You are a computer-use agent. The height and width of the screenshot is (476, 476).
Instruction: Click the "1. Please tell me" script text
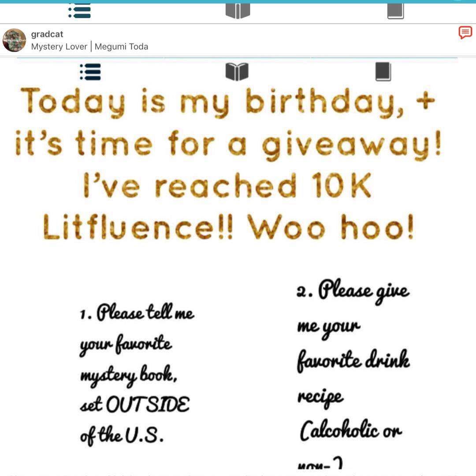[137, 312]
